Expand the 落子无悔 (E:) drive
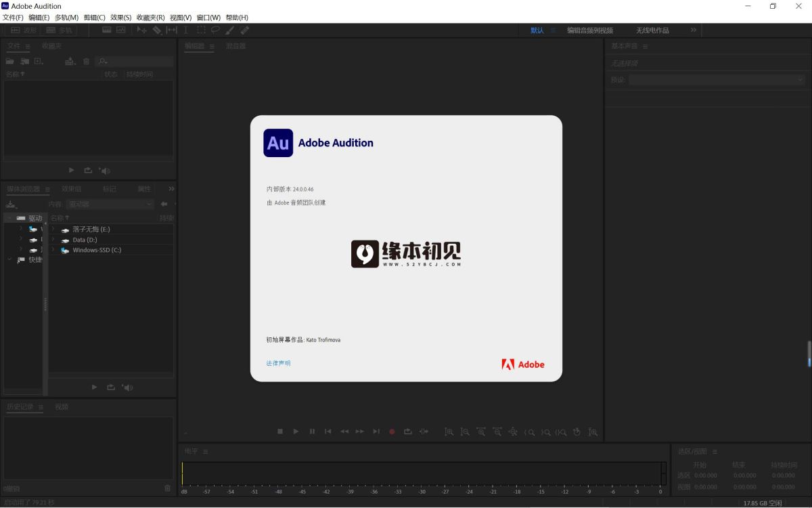 coord(53,229)
